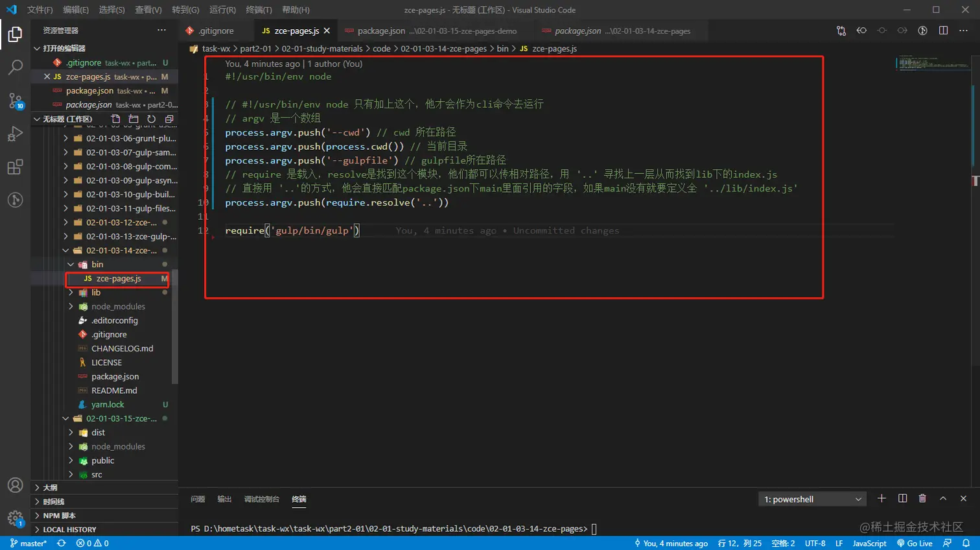Click the editor minimap preview
The image size is (980, 550).
pyautogui.click(x=933, y=63)
